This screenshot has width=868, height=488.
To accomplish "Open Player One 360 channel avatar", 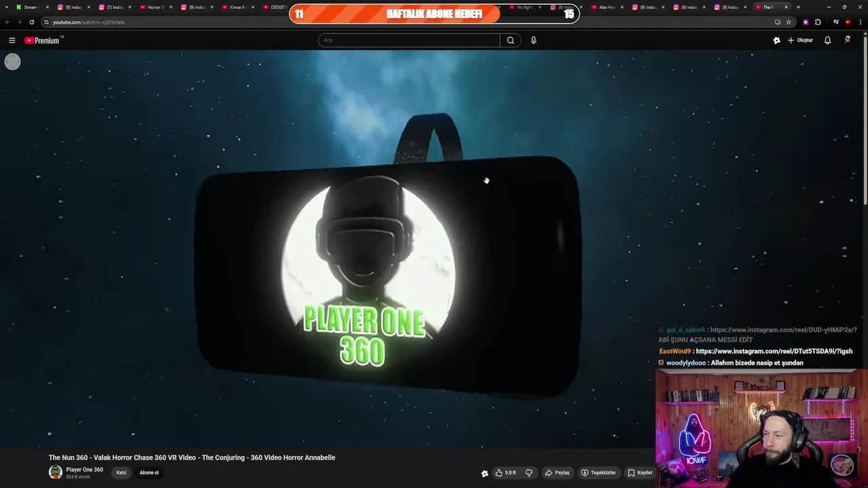I will 55,472.
